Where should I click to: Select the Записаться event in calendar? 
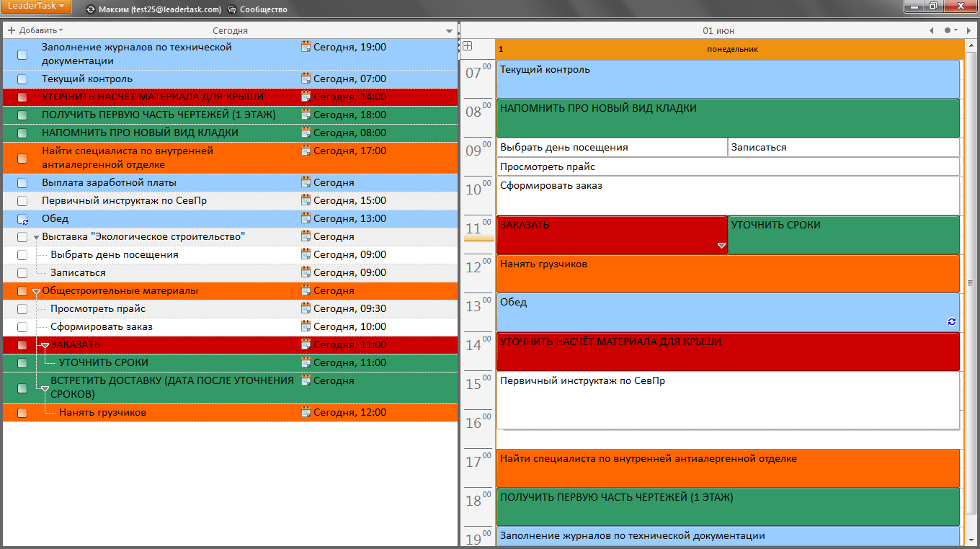(x=844, y=148)
